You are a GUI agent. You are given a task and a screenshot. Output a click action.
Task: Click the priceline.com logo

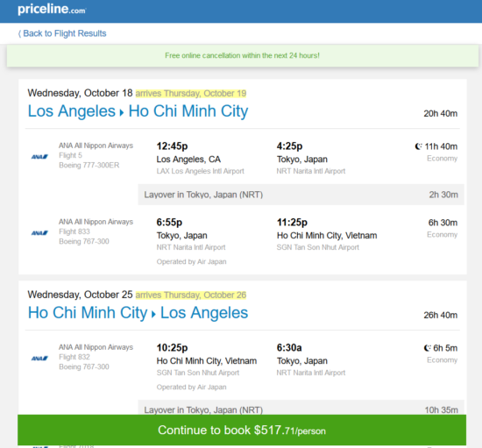point(52,9)
